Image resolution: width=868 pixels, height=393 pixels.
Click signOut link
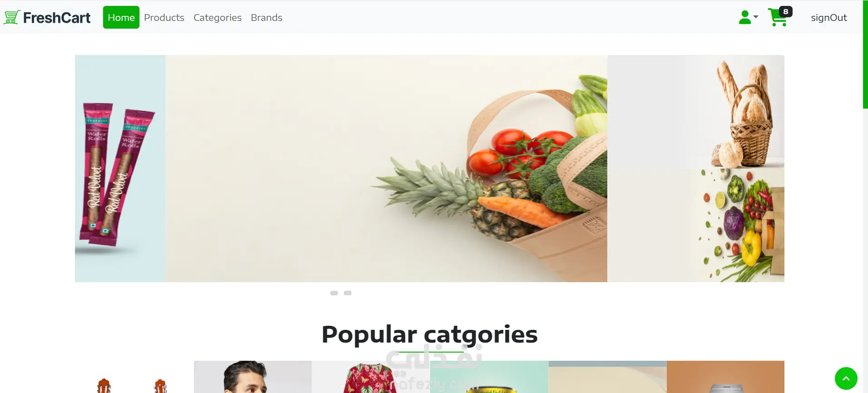tap(829, 17)
